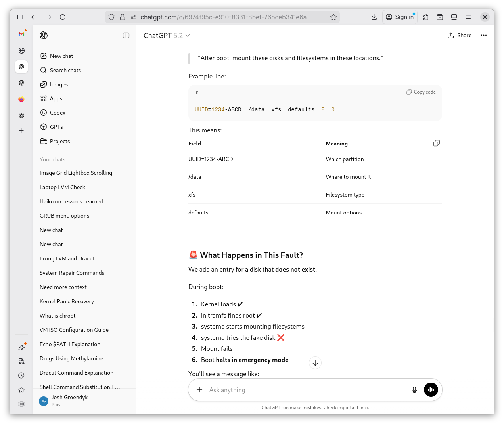Click the Copy code button
Viewport: 504px width, 425px height.
click(x=421, y=92)
